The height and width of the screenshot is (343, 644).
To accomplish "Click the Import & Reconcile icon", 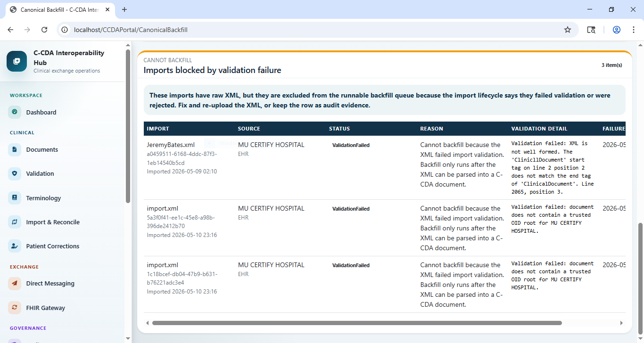I will [15, 222].
